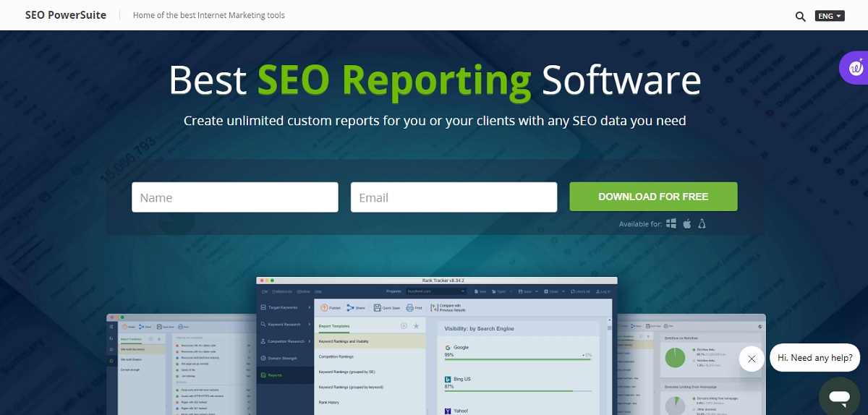Screen dimensions: 868x415
Task: Open Window menu in Rank Tracker screenshot
Action: [303, 291]
